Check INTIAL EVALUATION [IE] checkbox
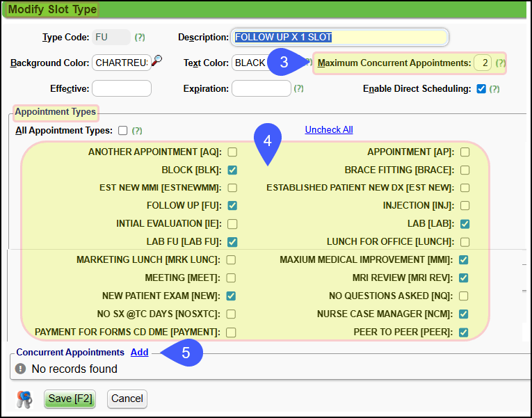Image resolution: width=532 pixels, height=418 pixels. coord(232,224)
